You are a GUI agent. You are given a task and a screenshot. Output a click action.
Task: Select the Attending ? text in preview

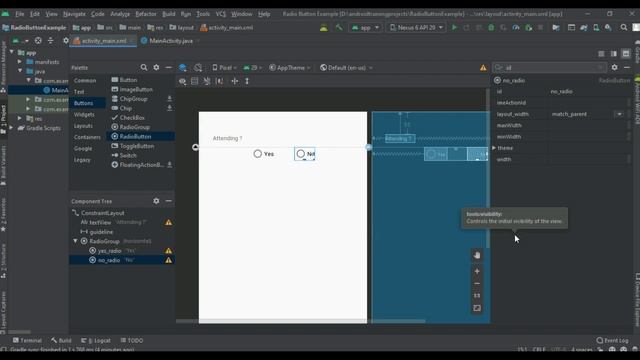coord(227,138)
